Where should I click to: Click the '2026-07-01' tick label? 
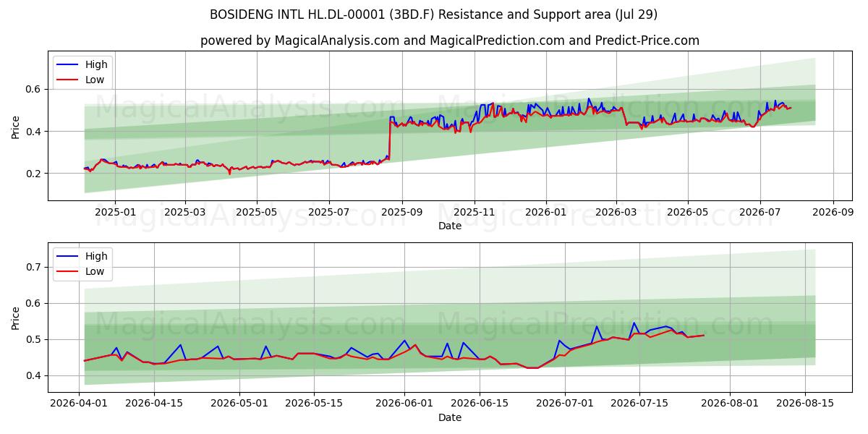(x=564, y=404)
